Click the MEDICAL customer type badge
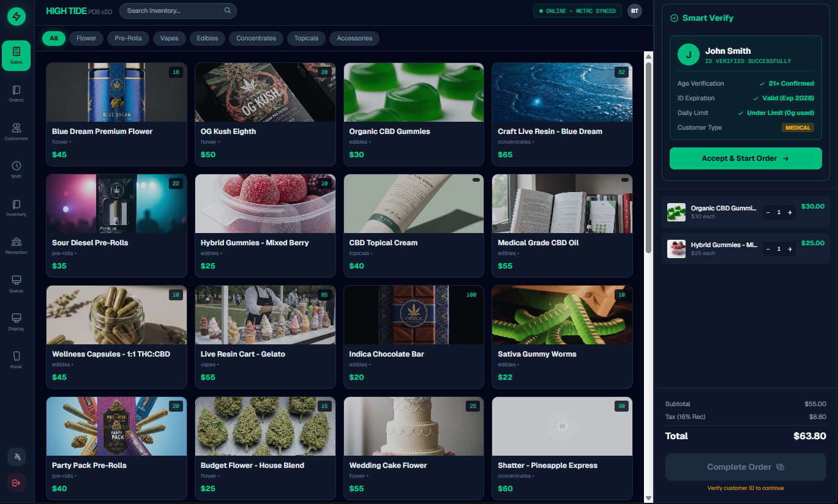 click(798, 128)
